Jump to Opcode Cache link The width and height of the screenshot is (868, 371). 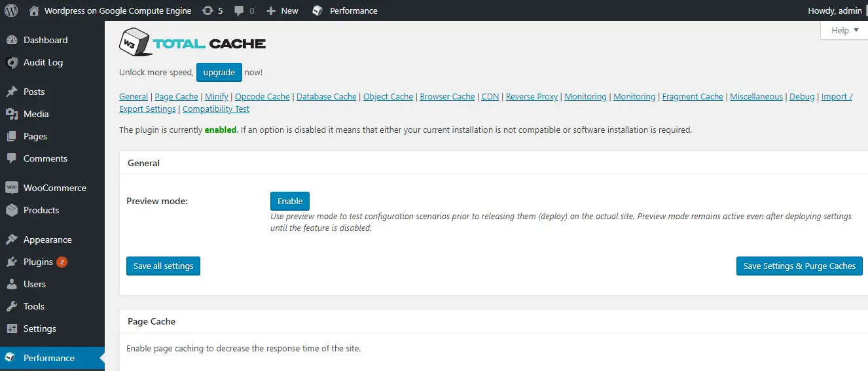[x=262, y=96]
